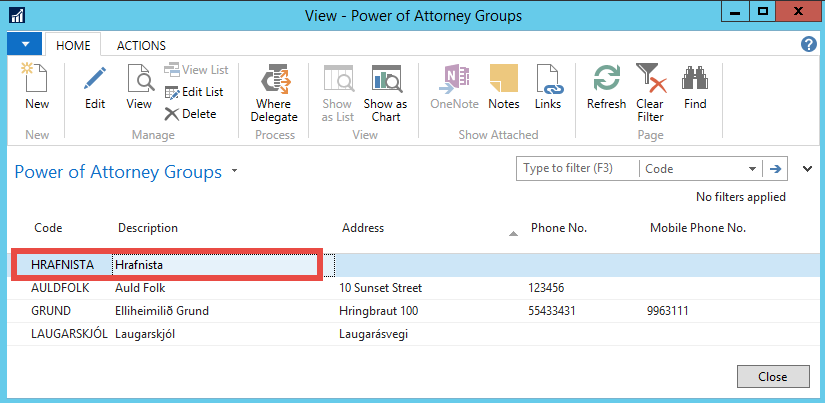Open the Notes icon
Image resolution: width=825 pixels, height=403 pixels.
coord(503,80)
